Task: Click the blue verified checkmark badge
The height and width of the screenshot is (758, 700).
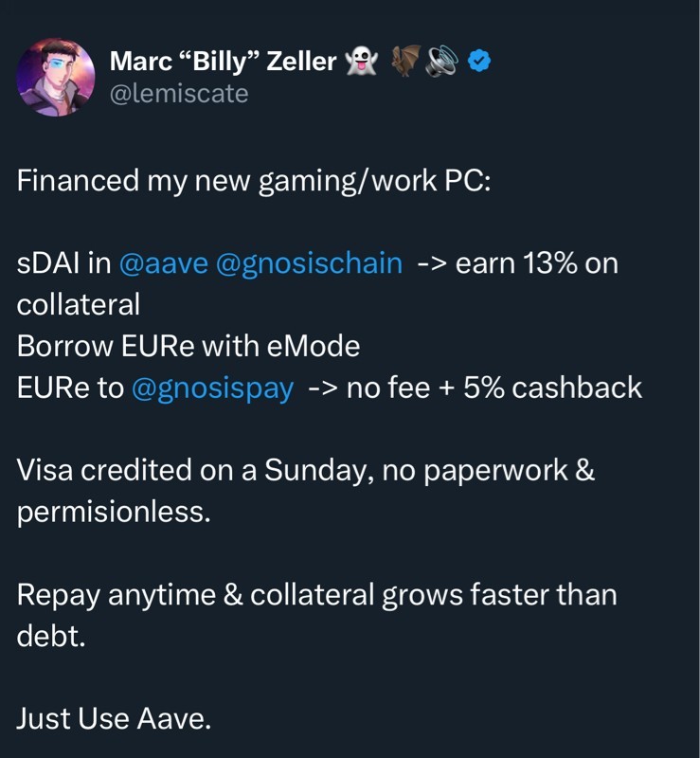Action: point(480,63)
